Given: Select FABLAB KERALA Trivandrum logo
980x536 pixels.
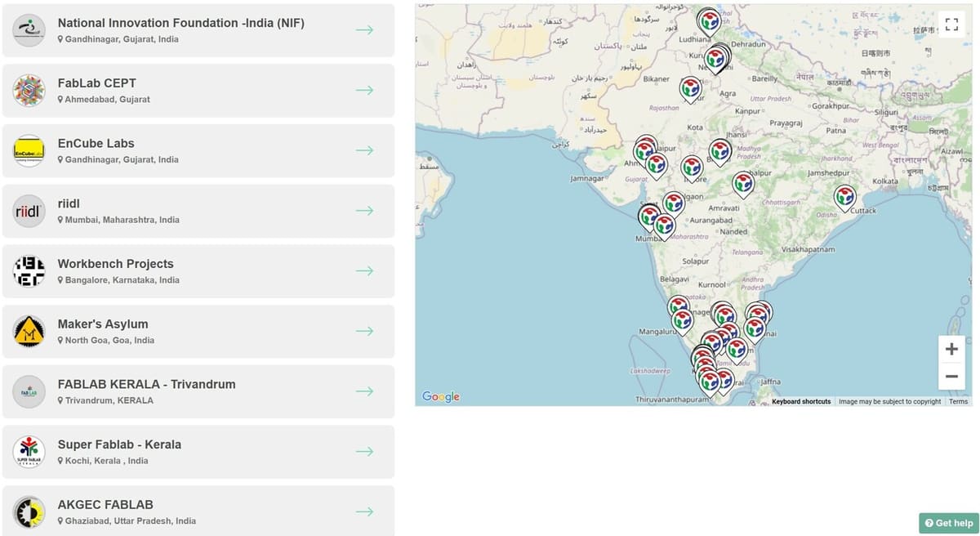Looking at the screenshot, I should 29,391.
